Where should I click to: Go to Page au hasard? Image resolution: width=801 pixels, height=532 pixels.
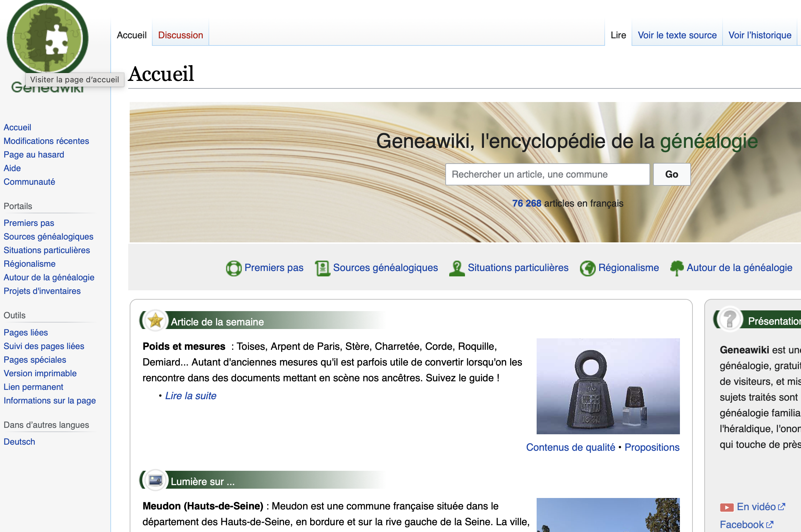34,155
